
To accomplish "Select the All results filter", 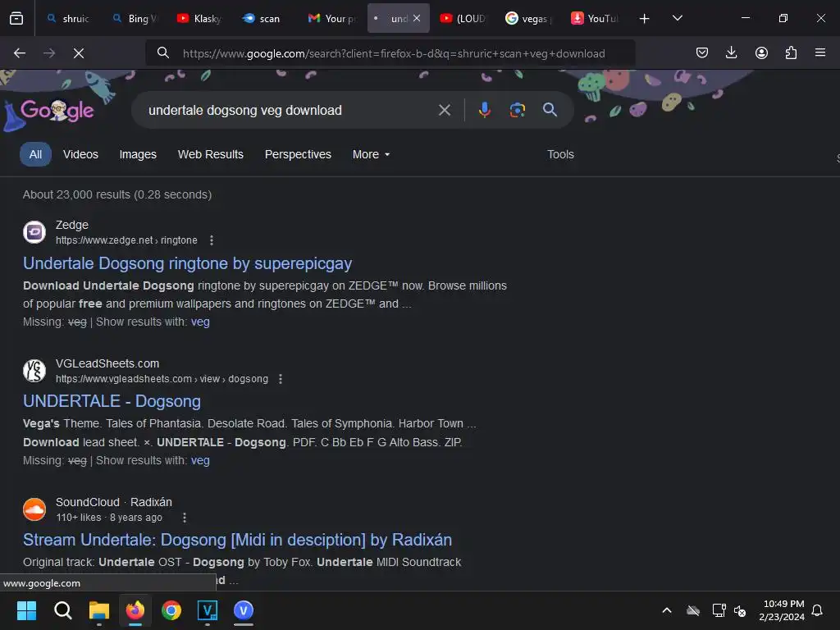I will click(35, 154).
